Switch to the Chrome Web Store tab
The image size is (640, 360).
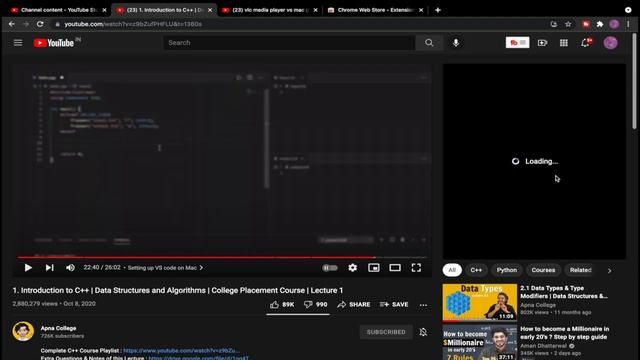[x=375, y=10]
